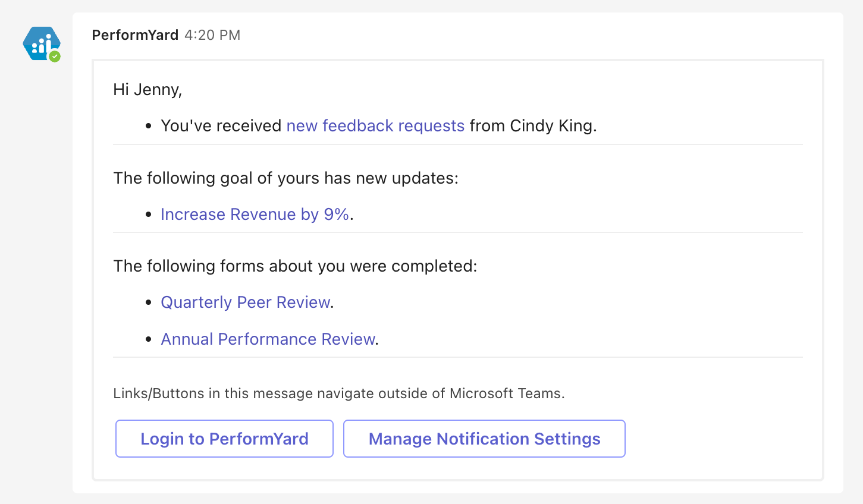Click the bullet before Quarterly Peer Review
Image resolution: width=863 pixels, height=504 pixels.
click(149, 303)
